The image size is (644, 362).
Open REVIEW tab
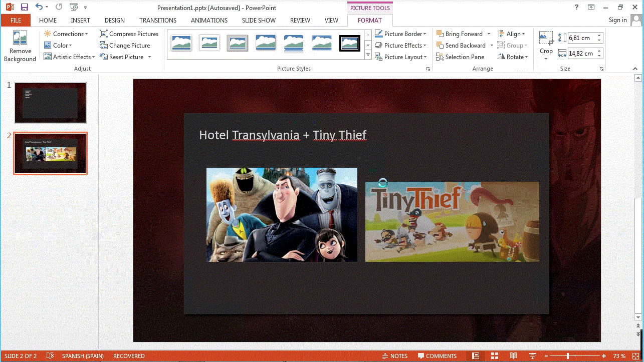tap(300, 21)
